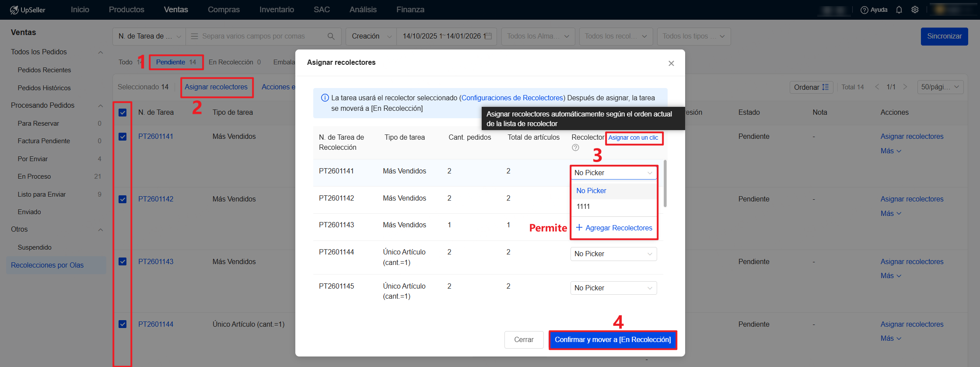The width and height of the screenshot is (980, 367).
Task: Collapse the Otros section
Action: pos(101,229)
